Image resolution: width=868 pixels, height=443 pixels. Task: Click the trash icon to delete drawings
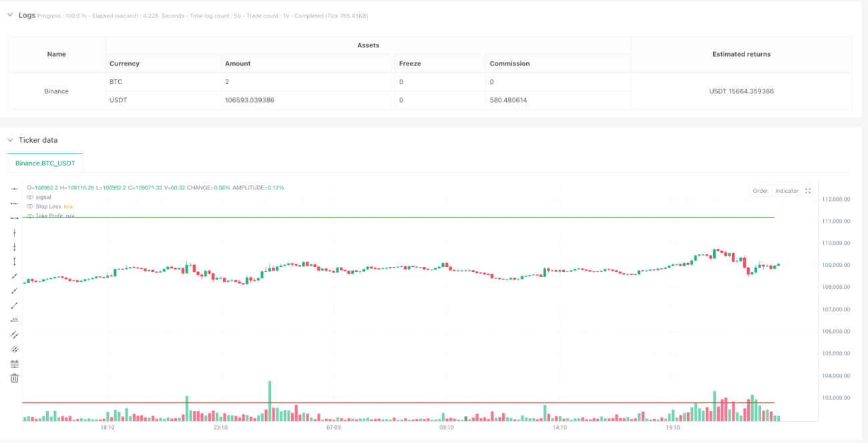15,378
